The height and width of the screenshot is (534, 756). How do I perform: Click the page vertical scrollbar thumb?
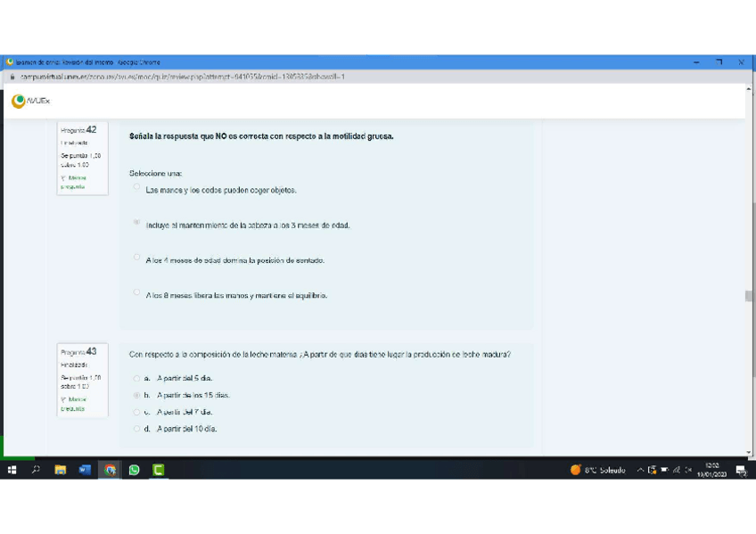pos(748,295)
